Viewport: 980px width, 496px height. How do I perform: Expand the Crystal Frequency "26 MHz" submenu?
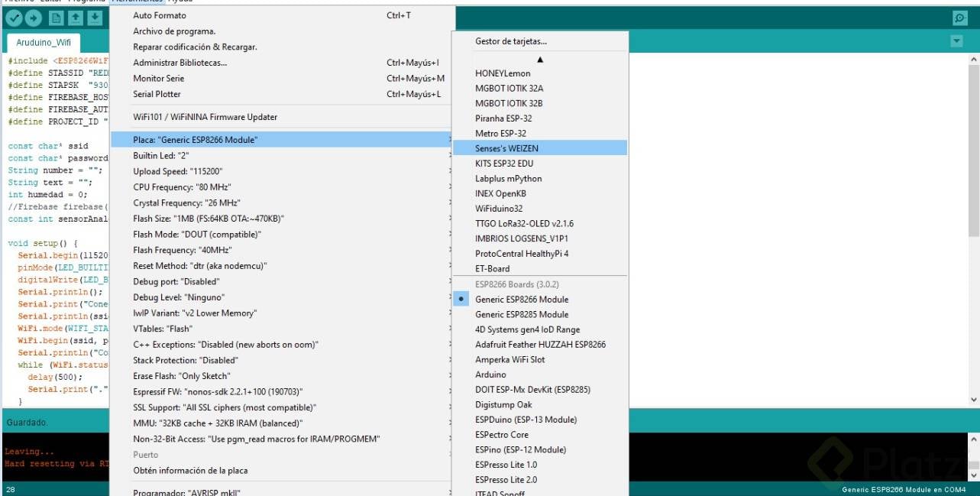pyautogui.click(x=283, y=203)
